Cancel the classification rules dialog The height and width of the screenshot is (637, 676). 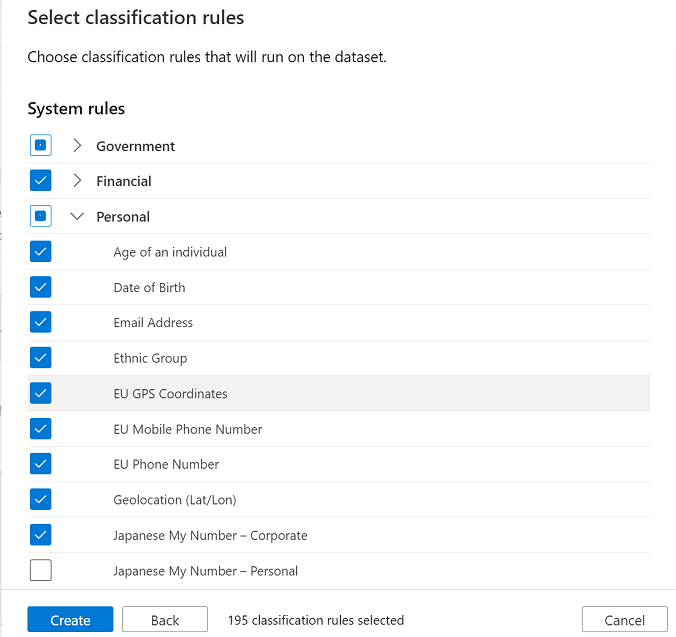[625, 620]
